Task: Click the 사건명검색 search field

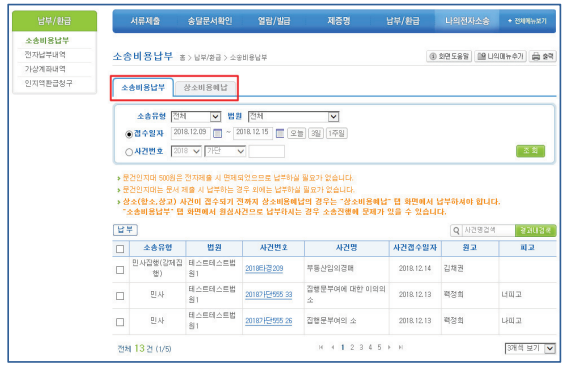Action: pos(488,231)
